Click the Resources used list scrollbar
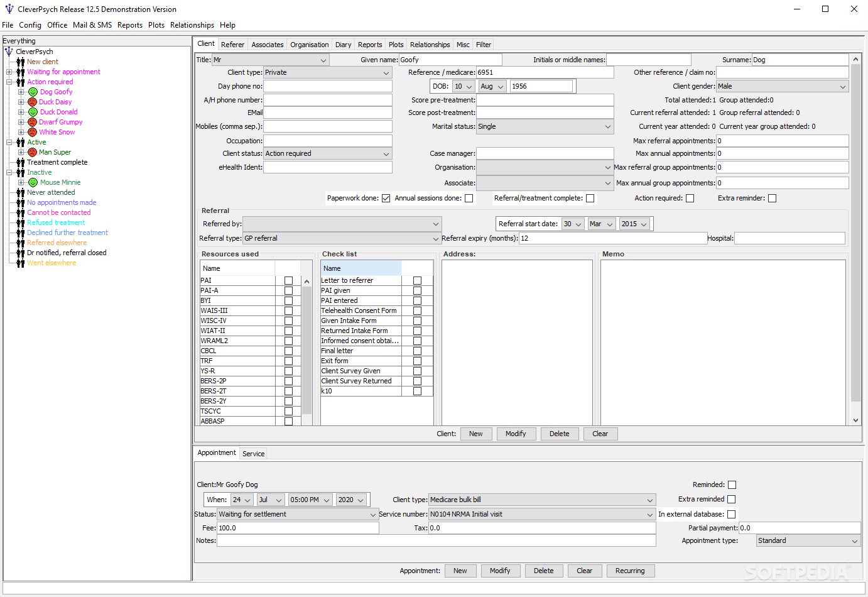Viewport: 868px width, 597px height. [x=307, y=349]
